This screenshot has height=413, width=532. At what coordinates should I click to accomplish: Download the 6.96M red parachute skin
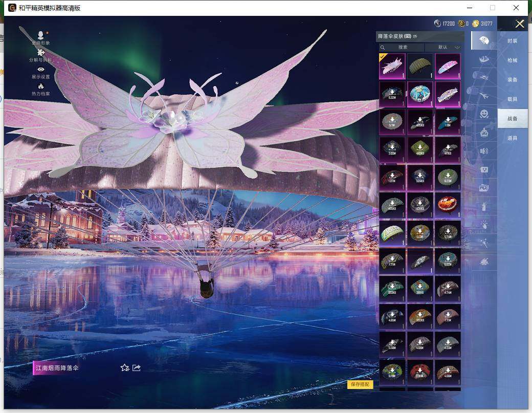419,372
